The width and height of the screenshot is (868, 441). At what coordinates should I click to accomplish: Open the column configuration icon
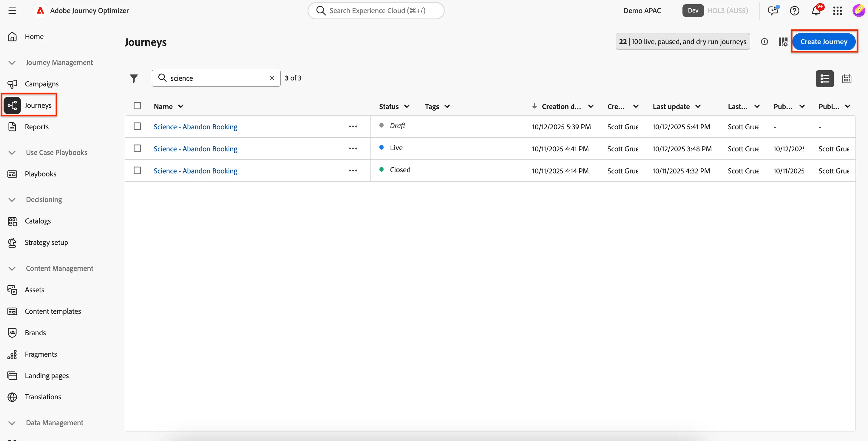(x=783, y=42)
